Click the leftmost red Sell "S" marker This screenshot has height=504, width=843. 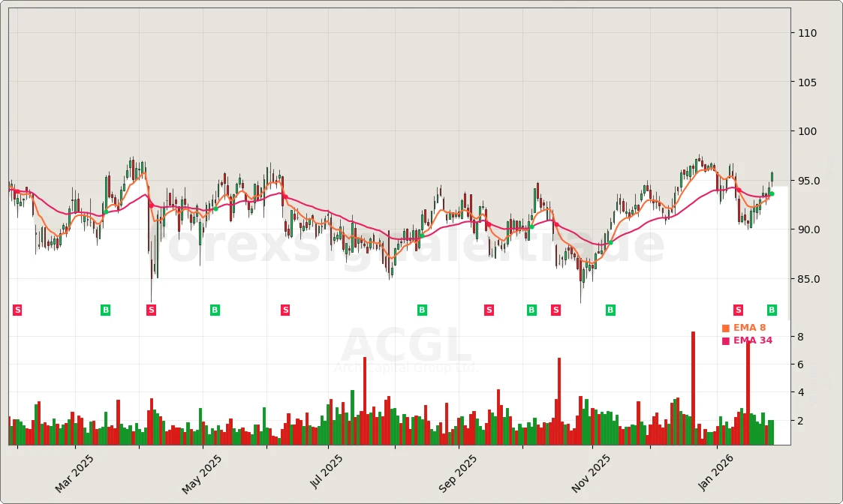click(17, 309)
